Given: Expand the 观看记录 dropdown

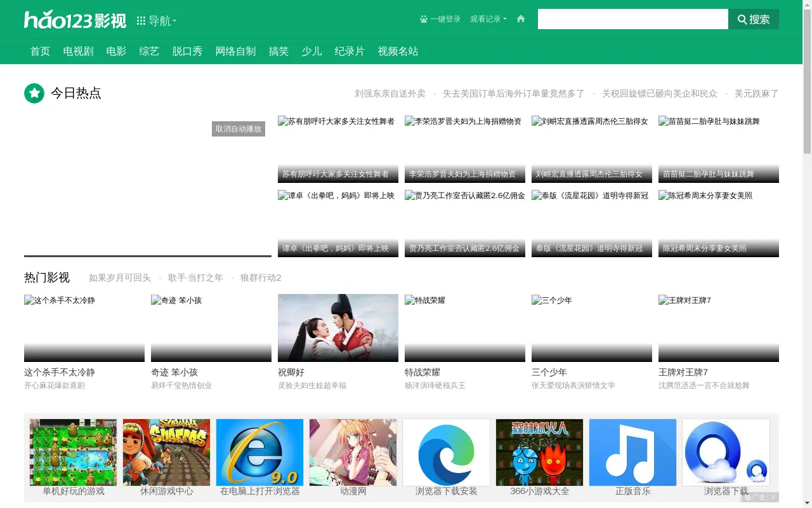Looking at the screenshot, I should (488, 19).
